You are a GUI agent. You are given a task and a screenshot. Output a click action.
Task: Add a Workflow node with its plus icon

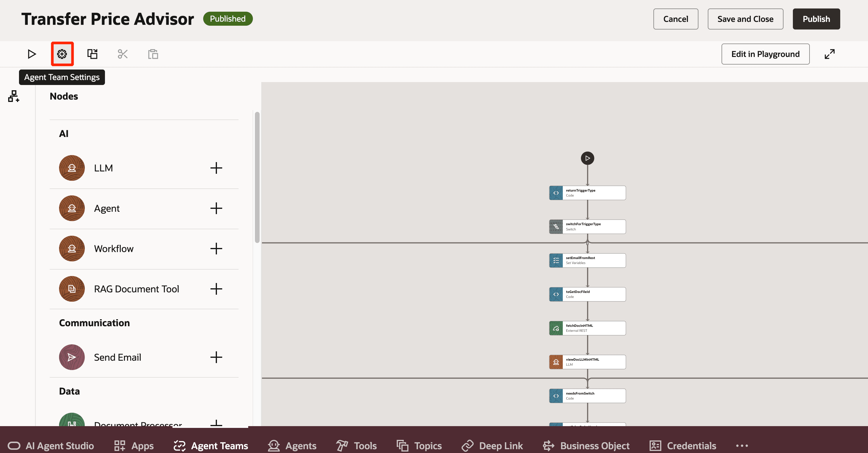tap(216, 249)
